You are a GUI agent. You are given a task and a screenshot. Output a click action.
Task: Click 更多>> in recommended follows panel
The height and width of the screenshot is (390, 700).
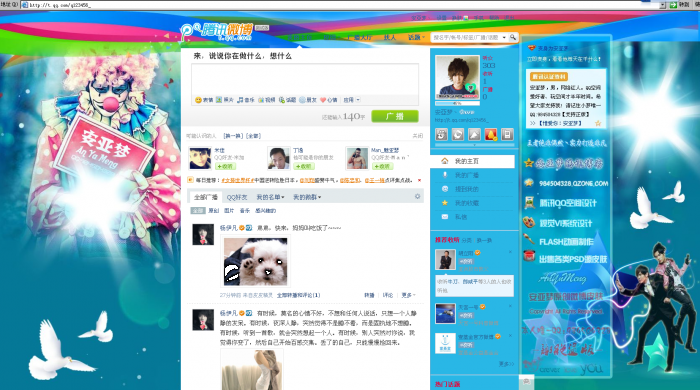[506, 364]
